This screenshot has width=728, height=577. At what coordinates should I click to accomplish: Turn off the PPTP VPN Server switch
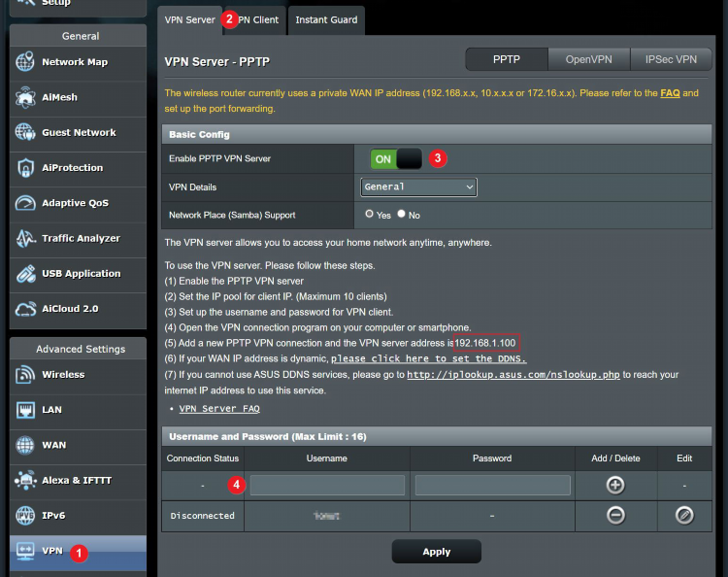[396, 159]
